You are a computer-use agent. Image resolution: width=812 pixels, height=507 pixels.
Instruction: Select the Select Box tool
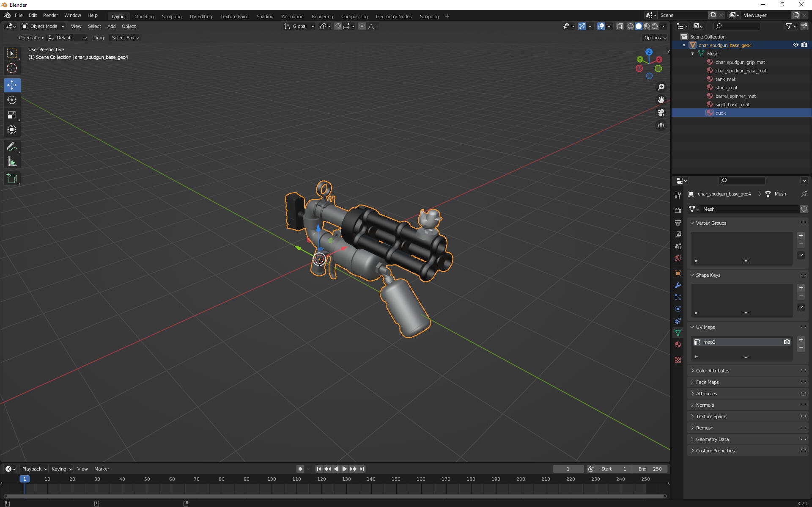coord(12,53)
